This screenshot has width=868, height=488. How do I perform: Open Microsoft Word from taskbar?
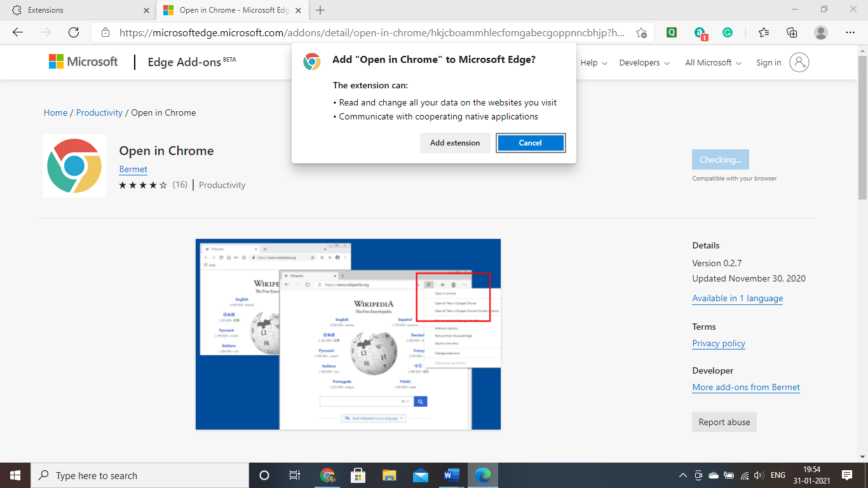tap(452, 475)
